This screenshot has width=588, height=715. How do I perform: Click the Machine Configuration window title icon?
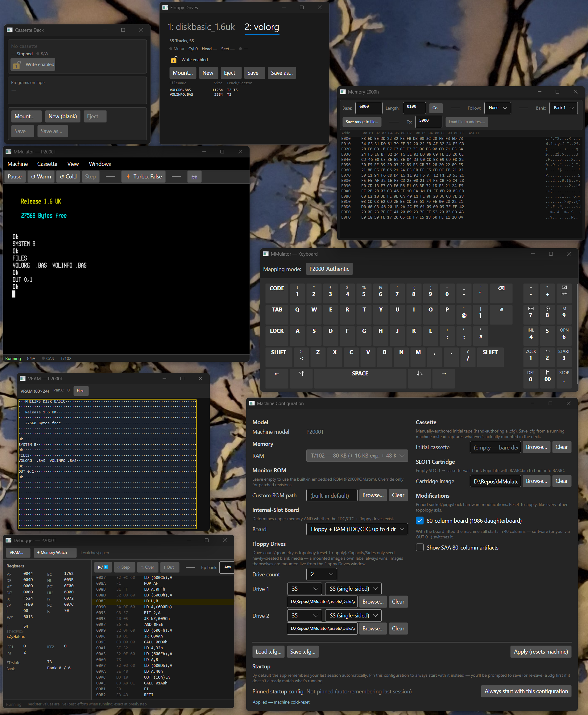point(252,403)
